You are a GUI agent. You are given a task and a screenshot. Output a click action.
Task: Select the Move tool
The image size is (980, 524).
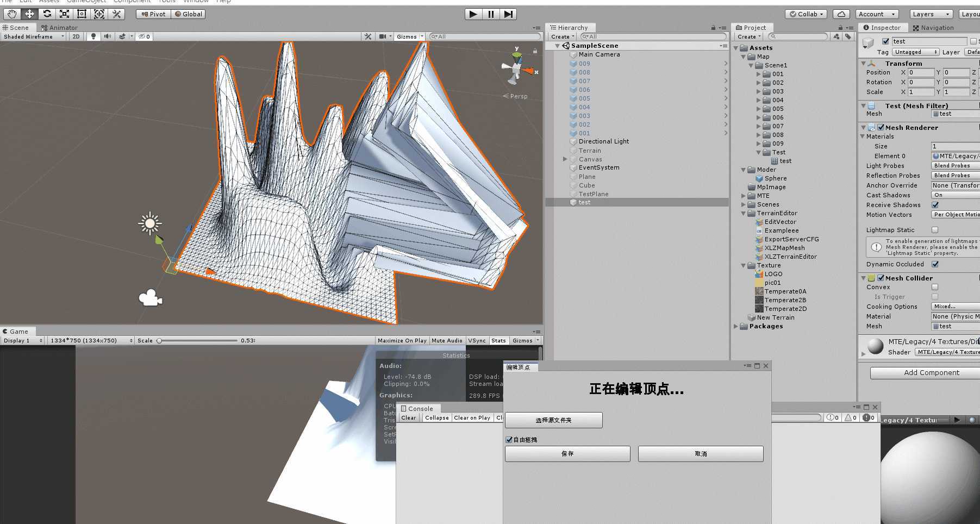click(x=29, y=14)
